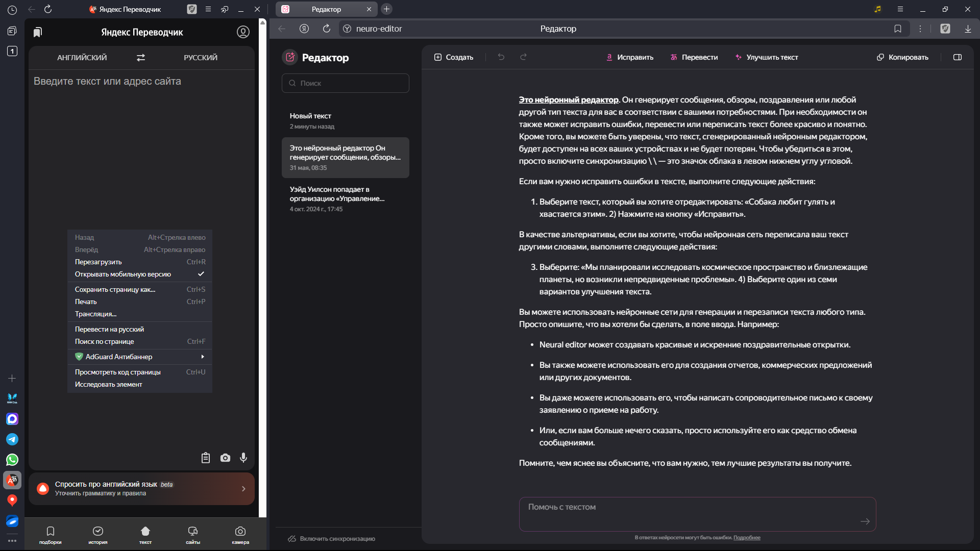Open Telegram from sidebar

pos(12,439)
